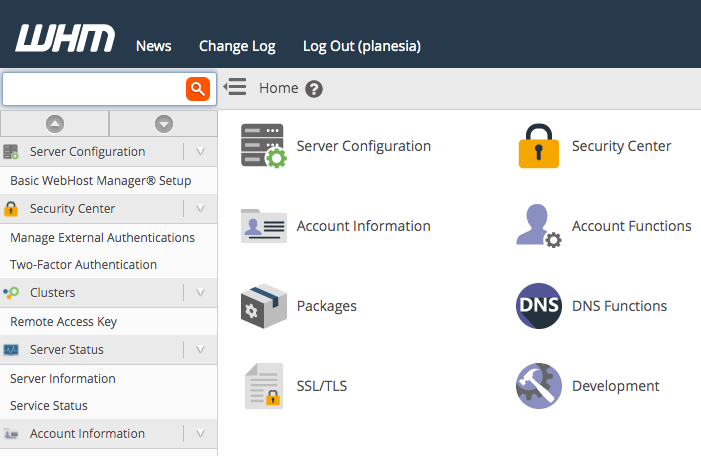Open the Account Information card icon
This screenshot has height=456, width=701.
click(x=264, y=226)
